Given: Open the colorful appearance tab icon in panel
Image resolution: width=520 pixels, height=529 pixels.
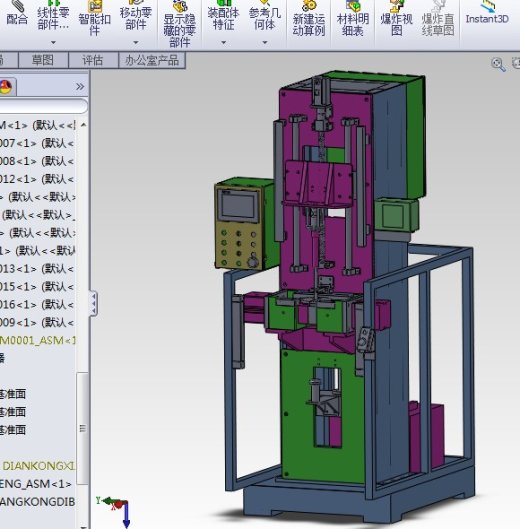Looking at the screenshot, I should (x=5, y=87).
